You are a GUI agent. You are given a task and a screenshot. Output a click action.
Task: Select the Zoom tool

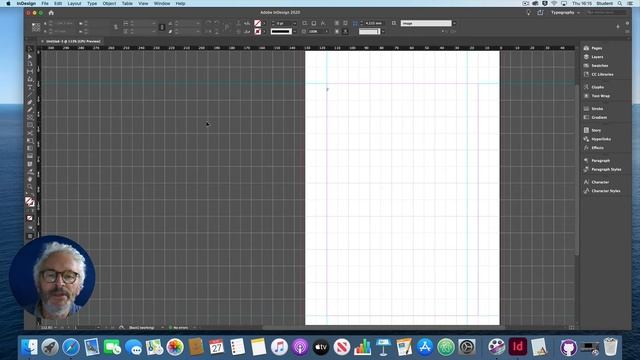(x=30, y=187)
